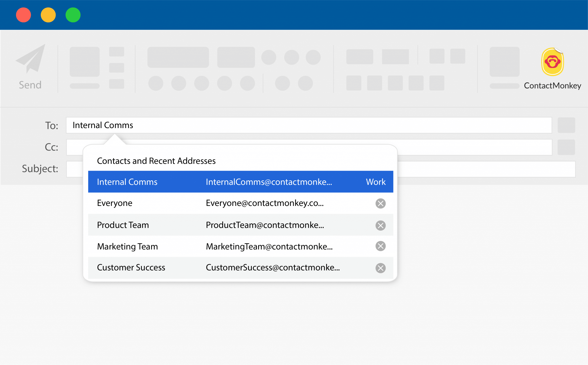
Task: Click ProductTeam@contactmonke... email address
Action: click(x=265, y=225)
